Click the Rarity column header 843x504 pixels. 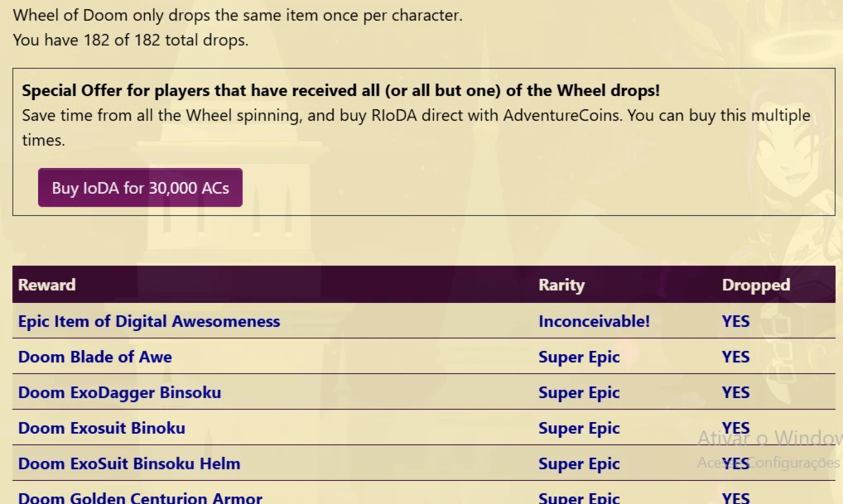coord(561,285)
